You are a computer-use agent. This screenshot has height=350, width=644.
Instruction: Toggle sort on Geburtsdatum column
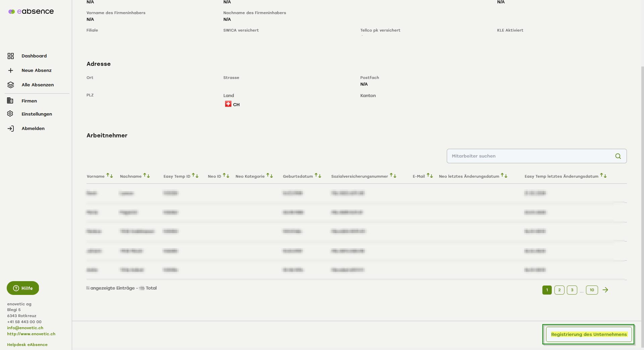[318, 176]
